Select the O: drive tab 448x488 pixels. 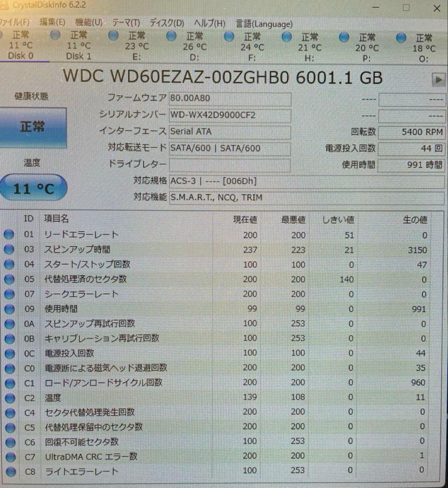pyautogui.click(x=423, y=48)
